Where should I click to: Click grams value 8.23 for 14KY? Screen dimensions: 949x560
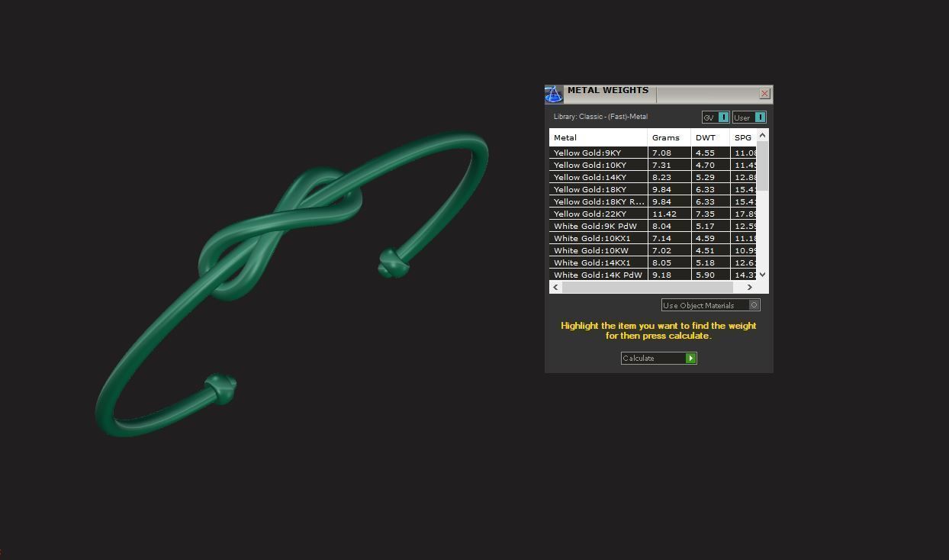661,177
